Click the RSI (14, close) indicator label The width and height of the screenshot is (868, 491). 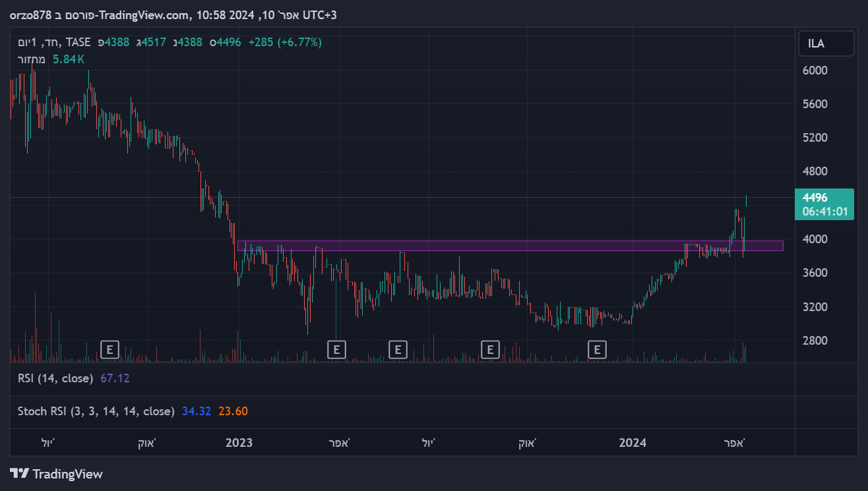pyautogui.click(x=57, y=378)
